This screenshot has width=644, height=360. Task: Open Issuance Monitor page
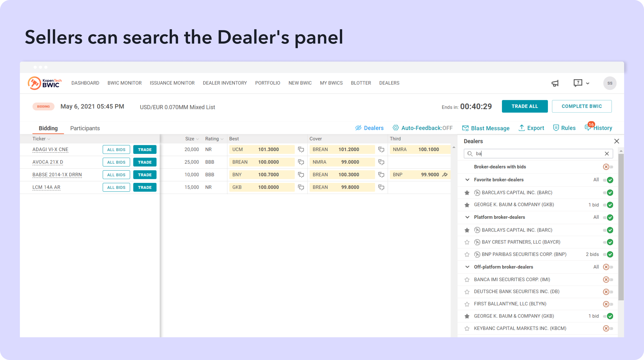pos(172,83)
